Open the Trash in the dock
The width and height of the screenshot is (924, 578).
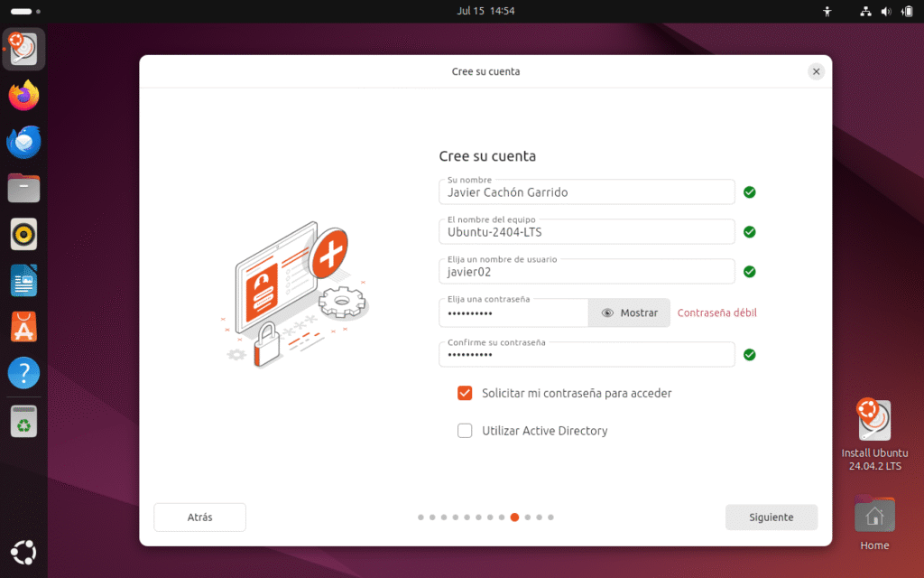point(23,421)
